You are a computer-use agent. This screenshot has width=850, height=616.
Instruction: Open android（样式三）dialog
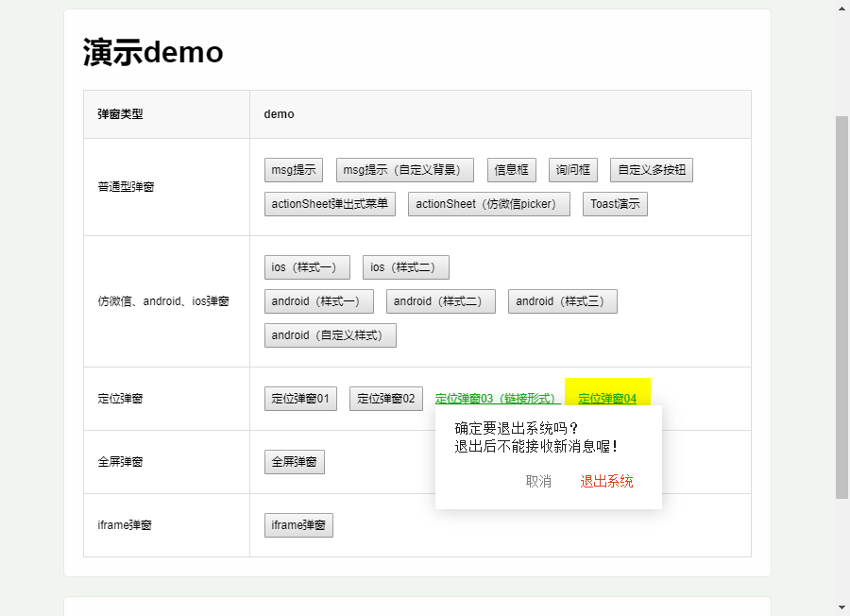click(563, 301)
